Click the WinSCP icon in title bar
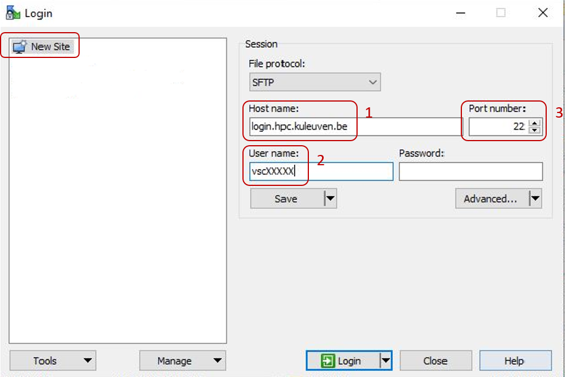Viewport: 588px width, 377px height. coord(13,13)
